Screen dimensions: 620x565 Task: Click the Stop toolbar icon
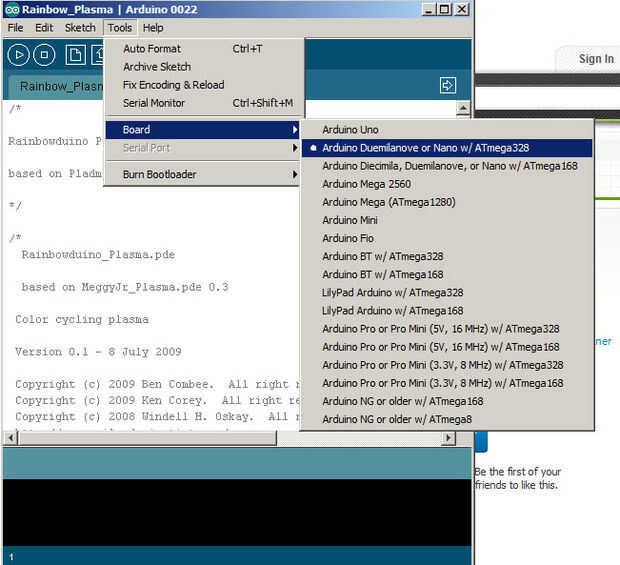click(x=44, y=55)
